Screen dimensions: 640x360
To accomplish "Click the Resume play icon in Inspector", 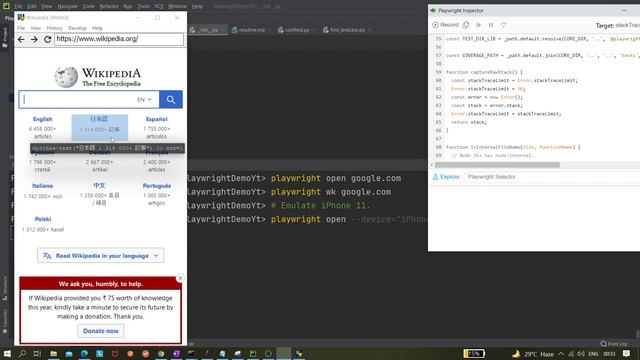I will click(478, 25).
